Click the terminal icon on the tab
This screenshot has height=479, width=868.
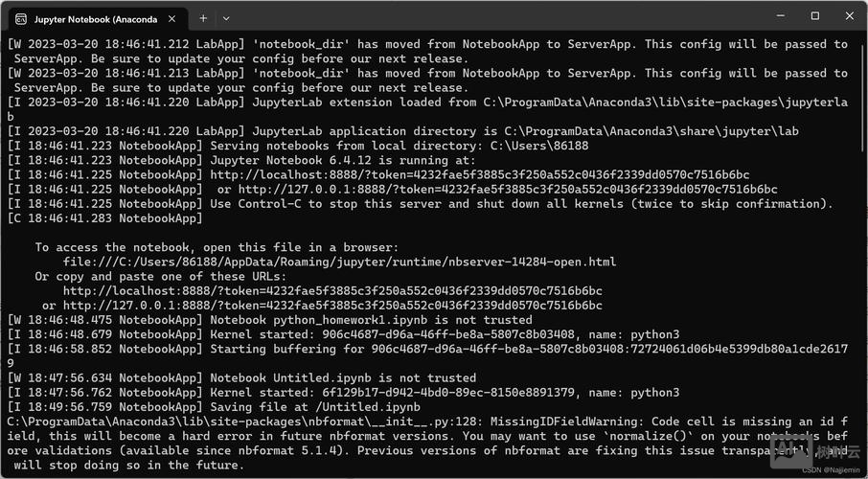click(x=20, y=18)
